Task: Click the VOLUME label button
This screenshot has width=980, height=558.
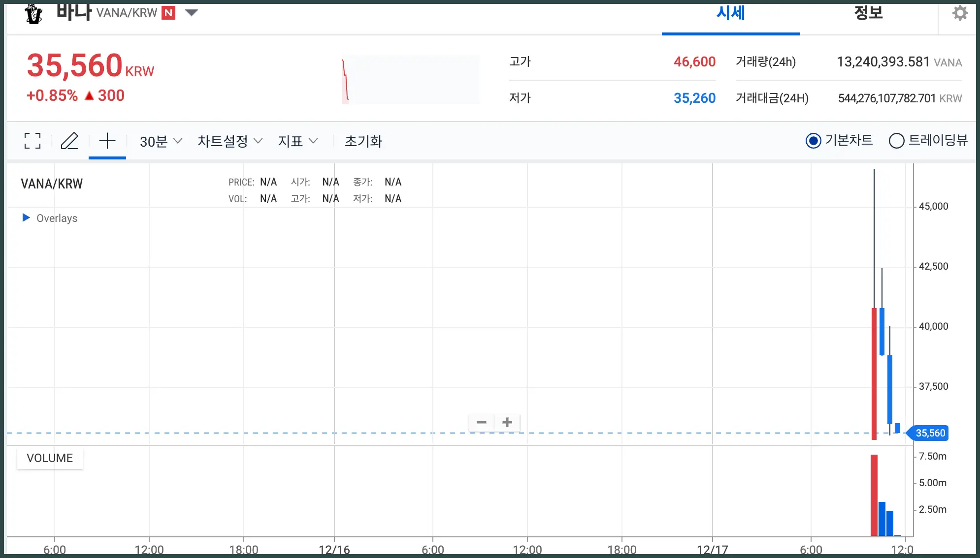Action: tap(50, 458)
